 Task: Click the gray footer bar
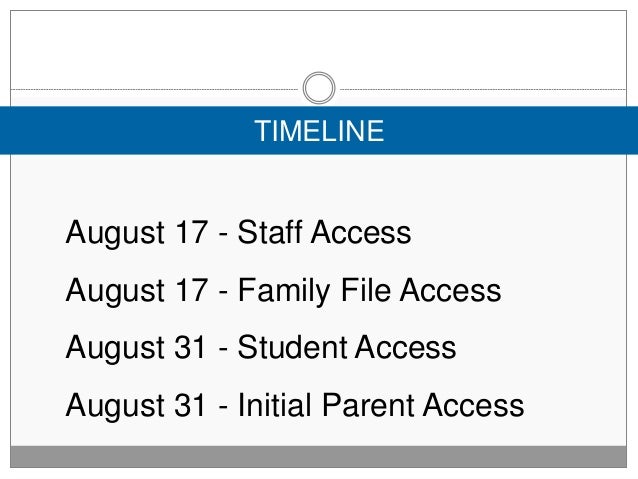[x=319, y=457]
